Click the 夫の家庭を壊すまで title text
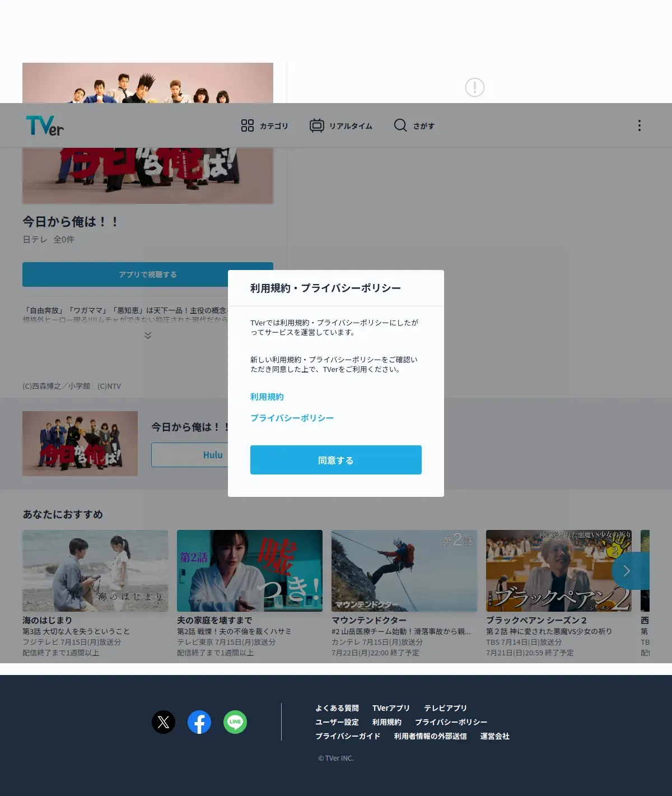Image resolution: width=672 pixels, height=796 pixels. [214, 620]
